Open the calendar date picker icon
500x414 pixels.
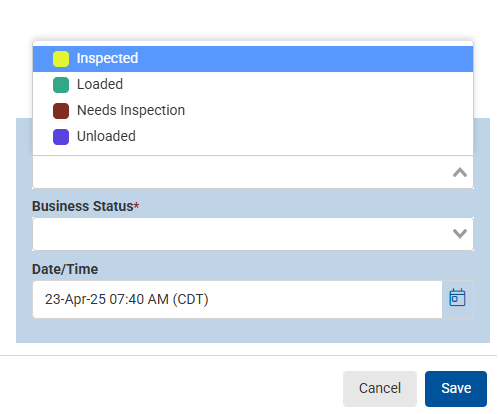click(457, 298)
